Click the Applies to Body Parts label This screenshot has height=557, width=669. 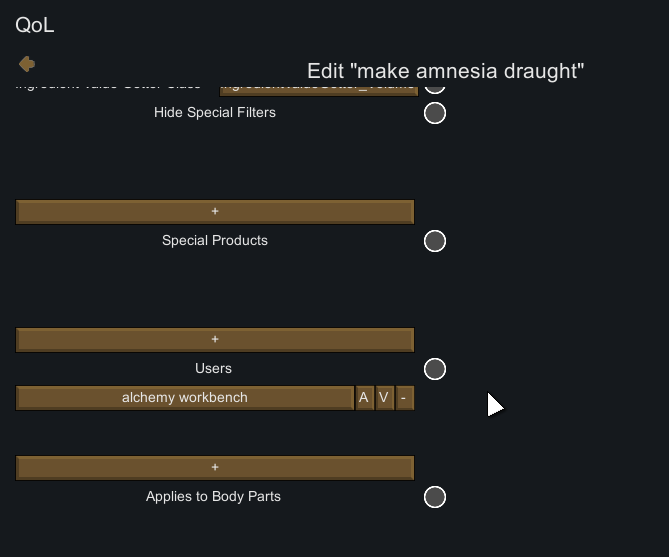[x=213, y=497]
